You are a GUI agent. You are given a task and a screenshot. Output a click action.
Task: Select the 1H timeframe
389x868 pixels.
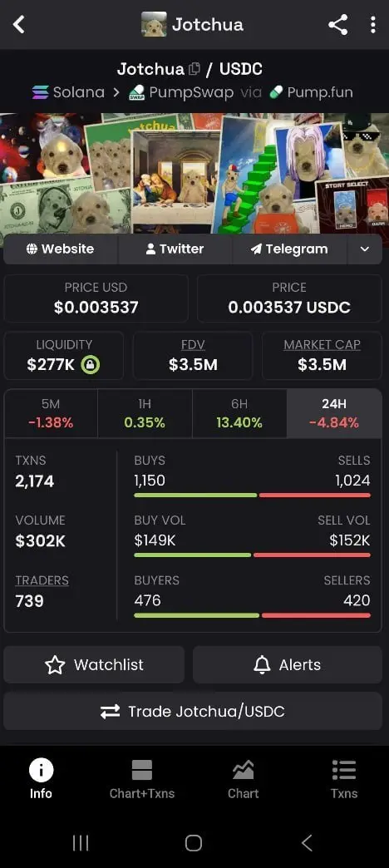pyautogui.click(x=145, y=413)
